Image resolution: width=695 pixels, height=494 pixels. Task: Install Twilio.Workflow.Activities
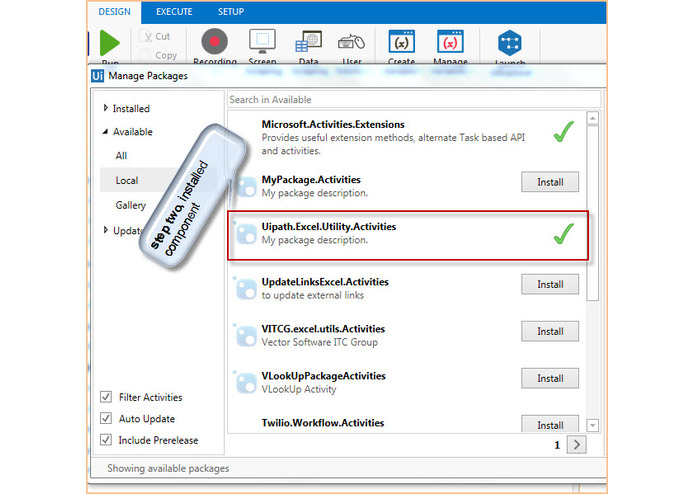coord(550,424)
